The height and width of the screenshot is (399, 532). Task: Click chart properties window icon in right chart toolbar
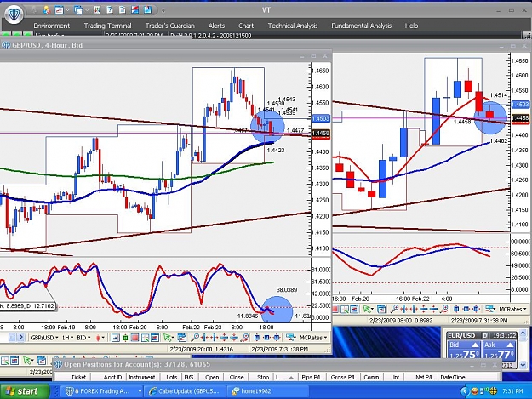coord(381,309)
